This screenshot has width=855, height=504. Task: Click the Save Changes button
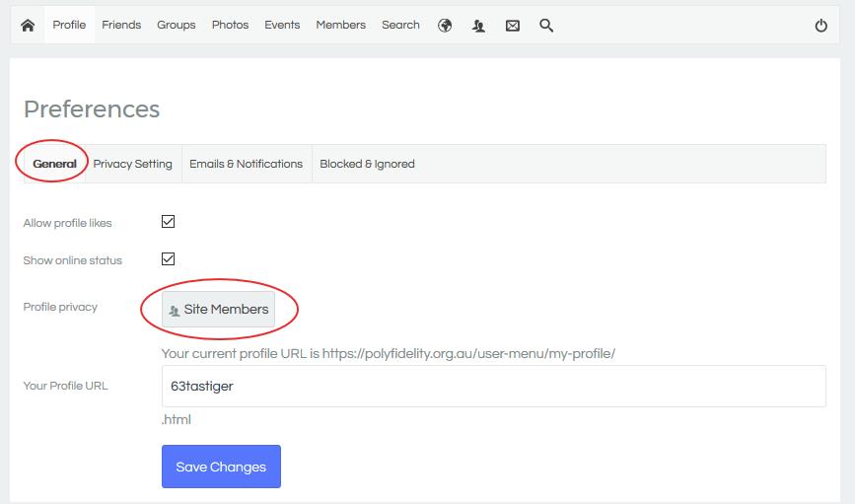coord(221,467)
